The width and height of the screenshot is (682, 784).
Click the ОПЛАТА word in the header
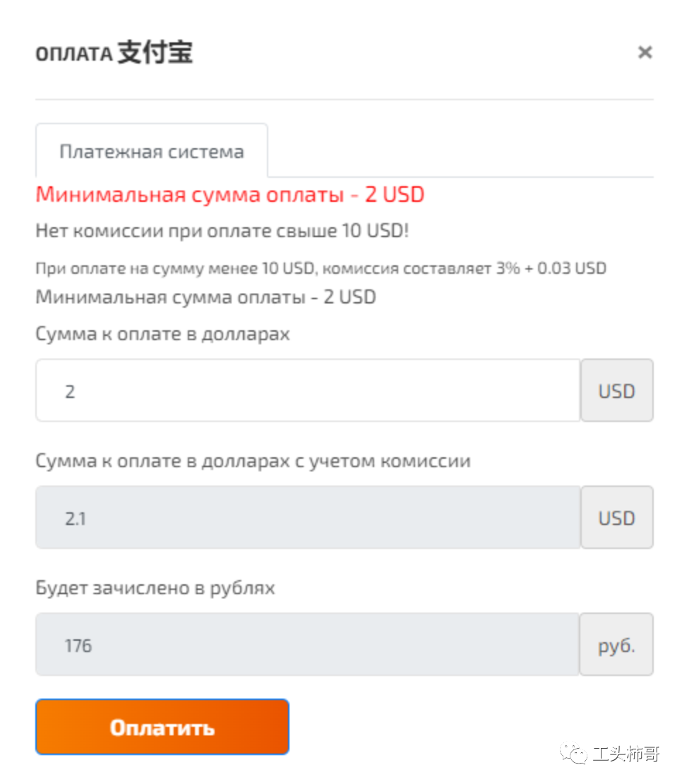pos(73,54)
